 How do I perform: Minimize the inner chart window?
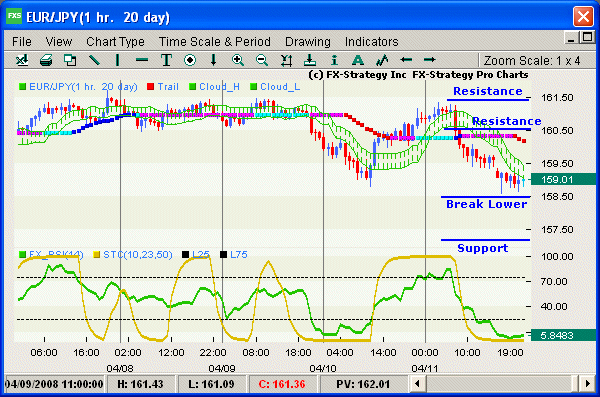point(571,38)
